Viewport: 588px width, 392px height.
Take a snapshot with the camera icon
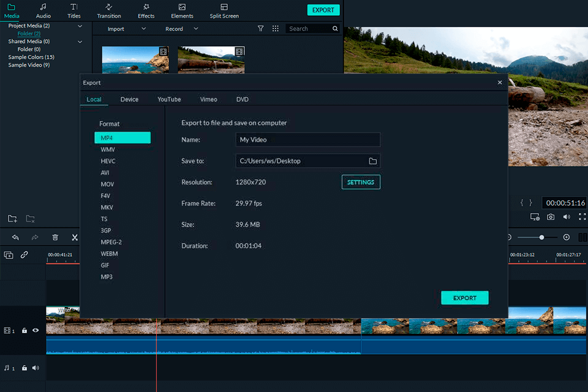551,217
